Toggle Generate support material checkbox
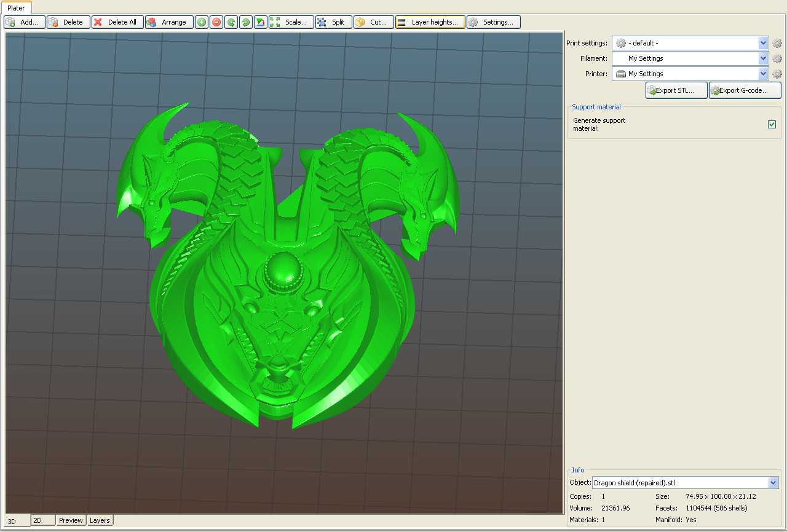The height and width of the screenshot is (532, 787). coord(772,125)
